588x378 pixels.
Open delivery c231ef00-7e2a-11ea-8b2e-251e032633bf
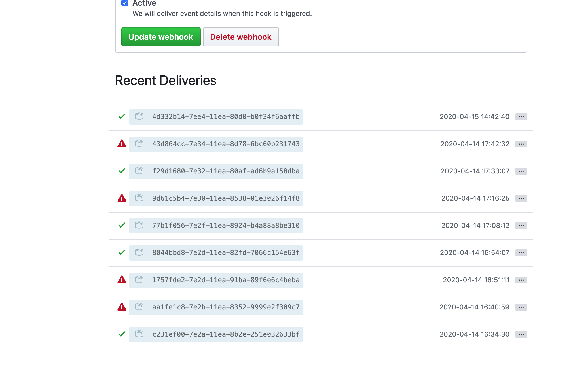(226, 334)
